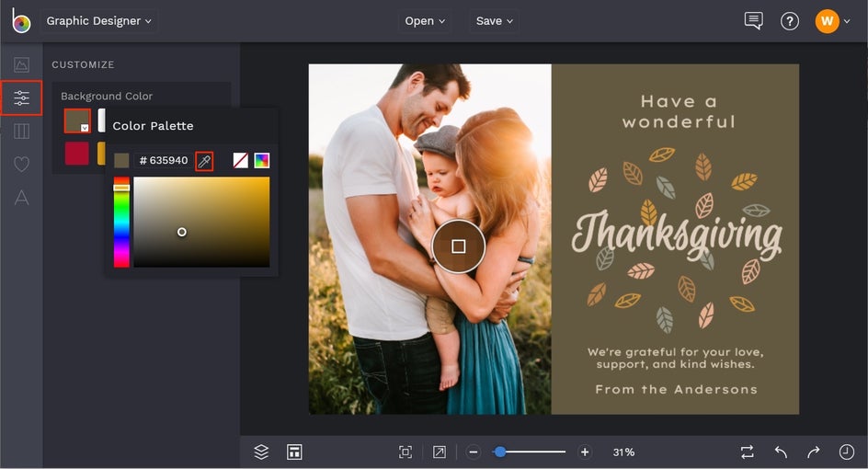Activate the eyedropper color picker tool
The image size is (868, 469).
click(204, 161)
